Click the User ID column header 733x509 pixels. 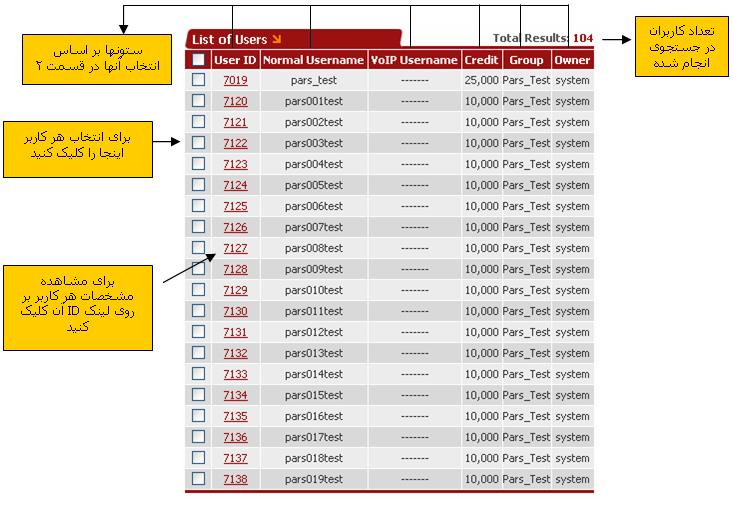(235, 60)
